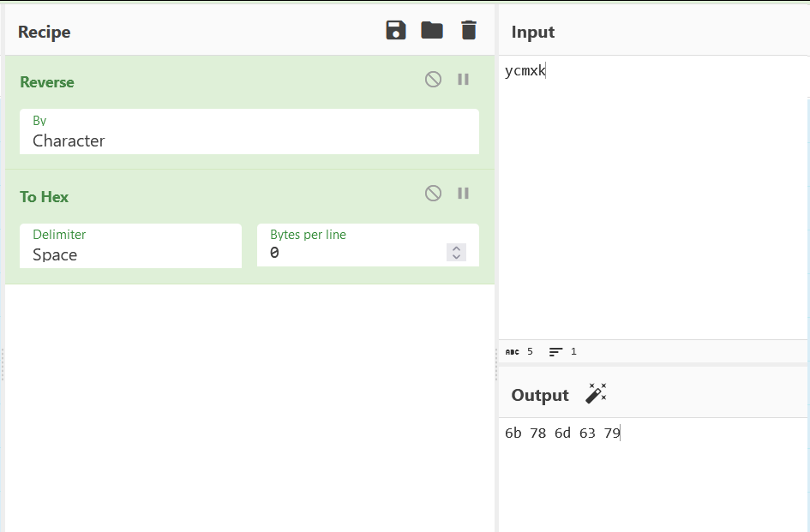This screenshot has height=532, width=810.
Task: Disable the To Hex operation
Action: (433, 194)
